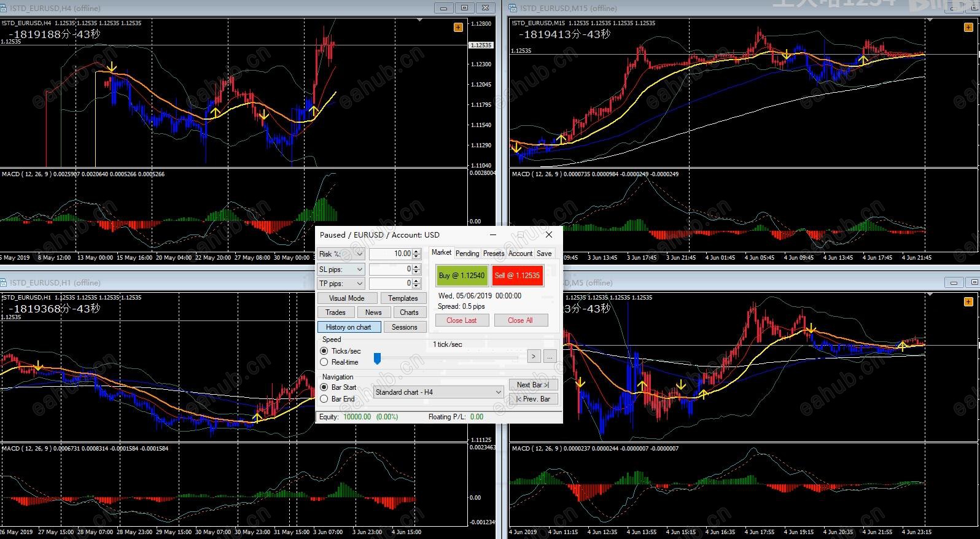The width and height of the screenshot is (980, 539).
Task: Click Close All button
Action: click(520, 320)
